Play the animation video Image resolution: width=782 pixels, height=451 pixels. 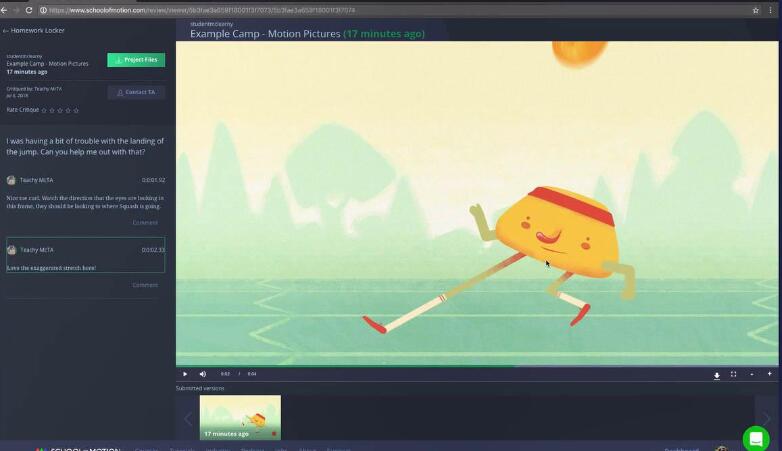tap(185, 374)
